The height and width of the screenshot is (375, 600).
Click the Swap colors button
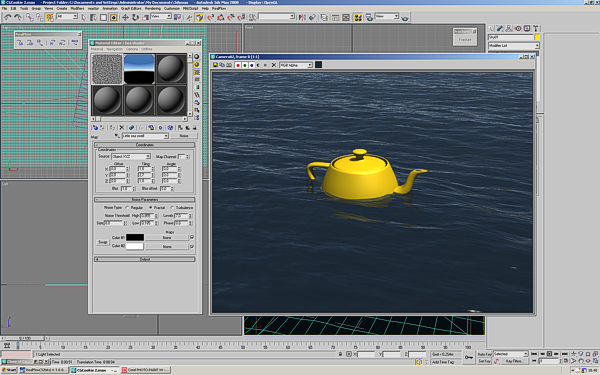[102, 242]
